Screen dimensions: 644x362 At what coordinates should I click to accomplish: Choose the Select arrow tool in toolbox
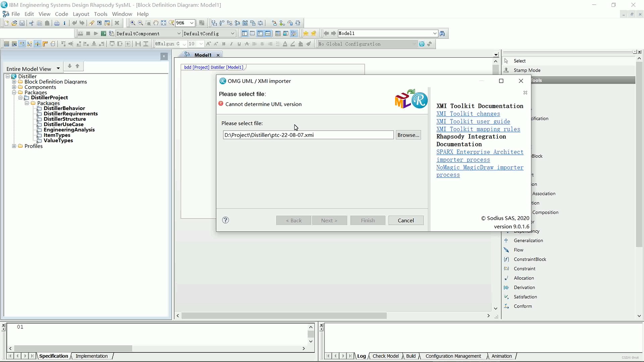tap(520, 61)
